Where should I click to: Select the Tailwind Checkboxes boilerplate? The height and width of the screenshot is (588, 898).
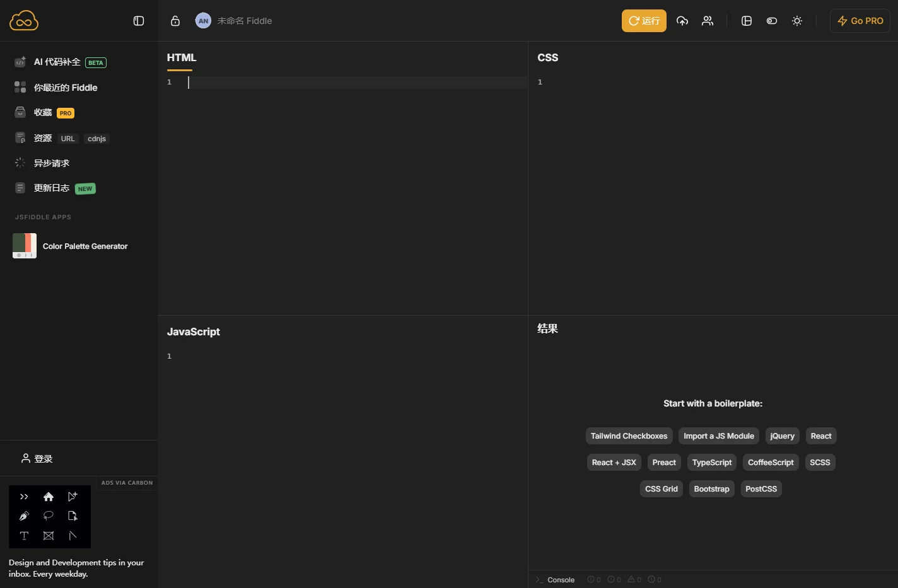point(629,436)
